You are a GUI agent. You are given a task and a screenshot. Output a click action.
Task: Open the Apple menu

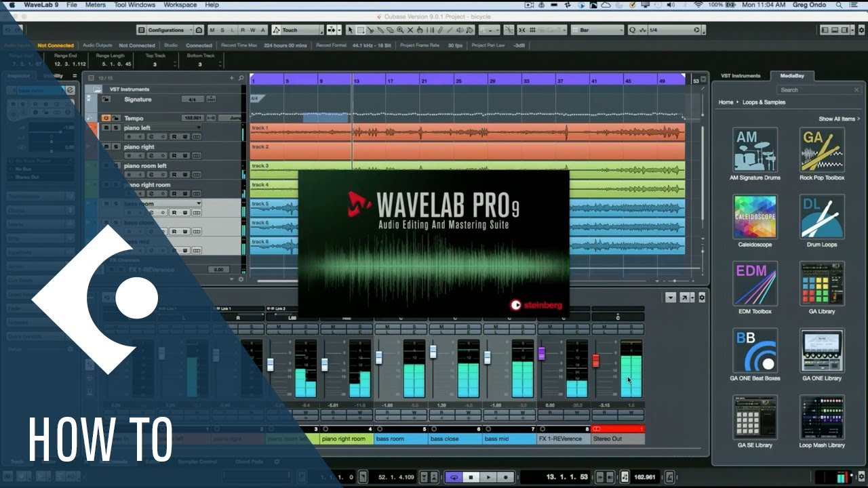pyautogui.click(x=12, y=5)
